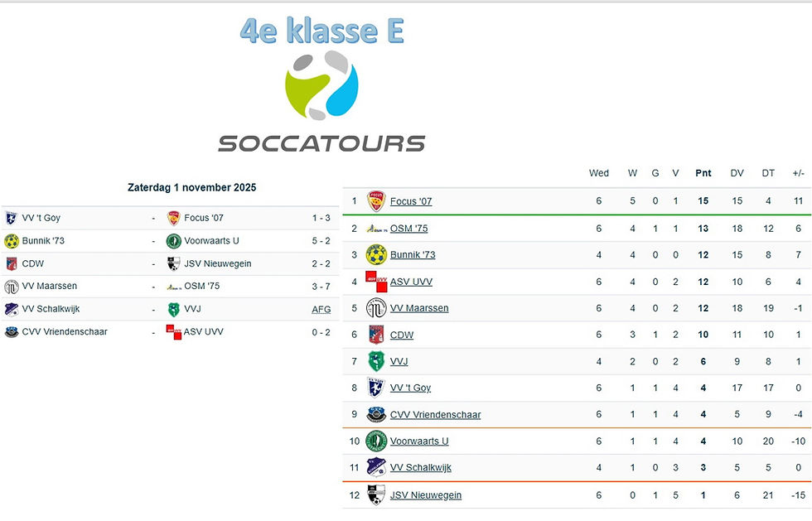This screenshot has width=812, height=521.
Task: Click the +/- column header
Action: 799,173
